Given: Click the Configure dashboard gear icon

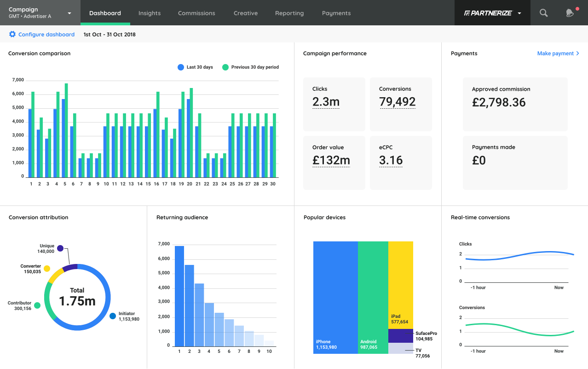Looking at the screenshot, I should pos(12,35).
